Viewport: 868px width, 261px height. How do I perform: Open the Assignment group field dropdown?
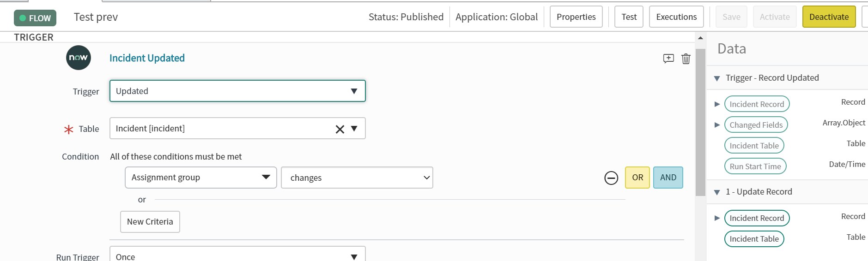(201, 178)
